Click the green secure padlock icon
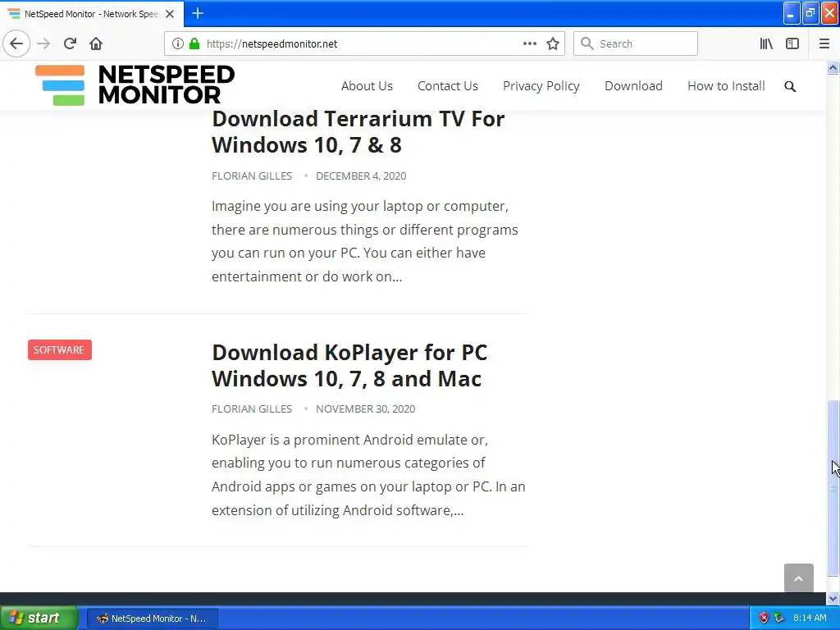Screen dimensions: 840x630 pos(194,43)
